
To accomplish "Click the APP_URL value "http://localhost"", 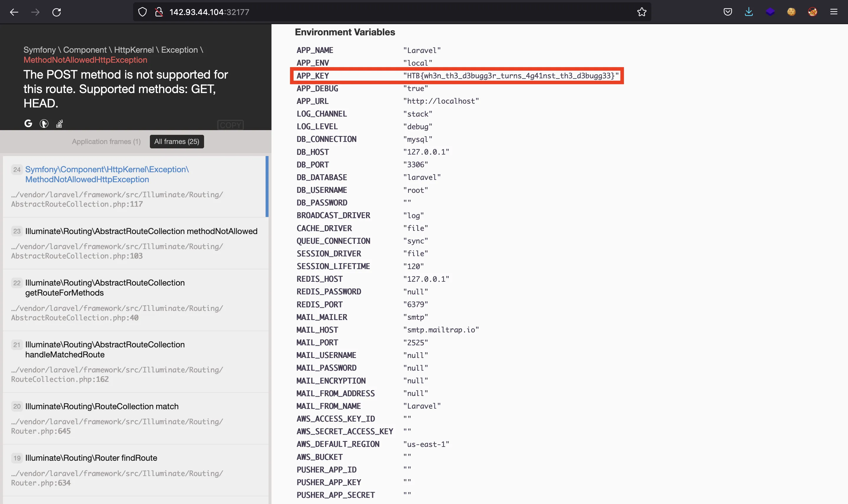I will [441, 101].
